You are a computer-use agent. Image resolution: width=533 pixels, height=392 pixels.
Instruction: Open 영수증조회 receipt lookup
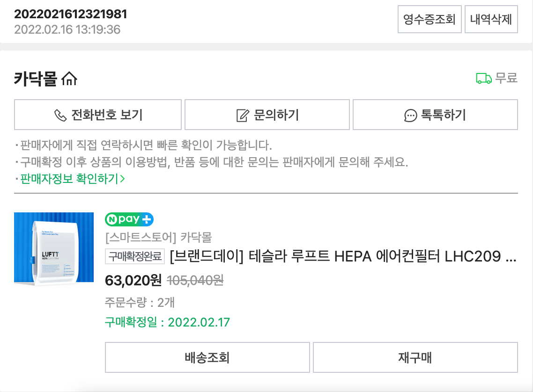429,19
